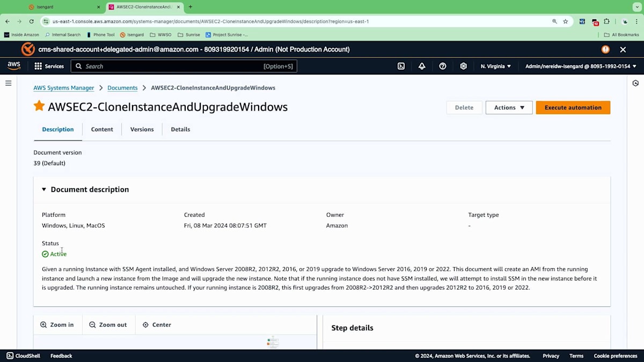Open the tab search dropdown arrow

click(637, 7)
